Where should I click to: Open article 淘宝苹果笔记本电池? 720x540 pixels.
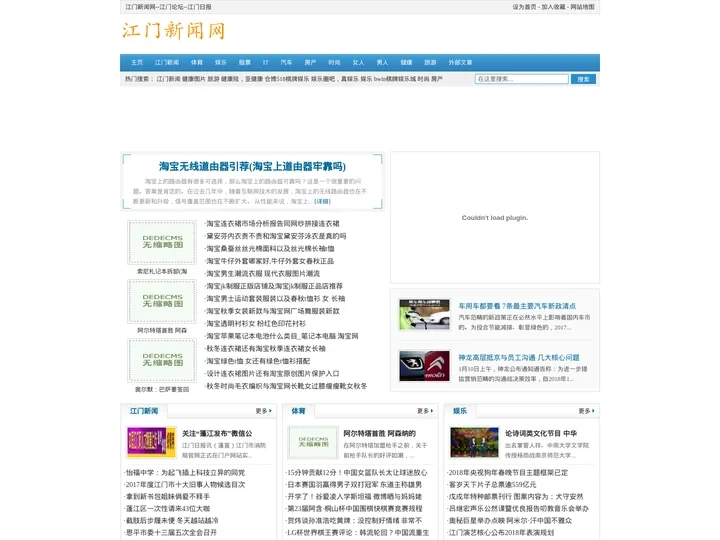(282, 336)
